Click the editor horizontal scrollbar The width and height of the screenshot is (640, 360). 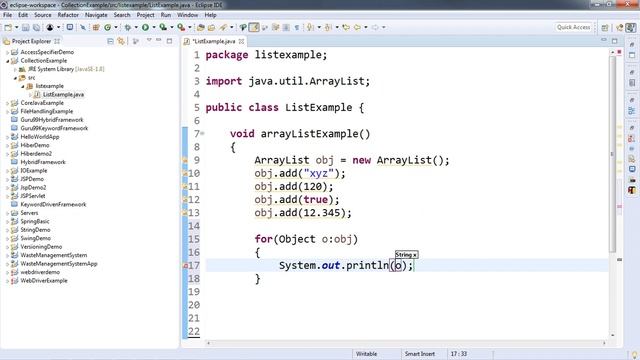tap(406, 343)
